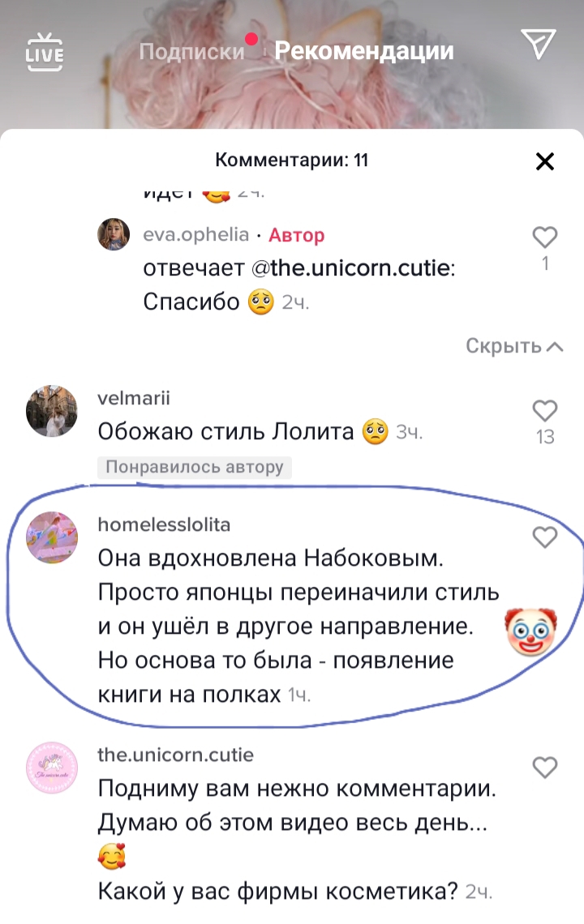Collapse replies via Скрыть chevron
Screen dimensions: 584x924
[514, 346]
